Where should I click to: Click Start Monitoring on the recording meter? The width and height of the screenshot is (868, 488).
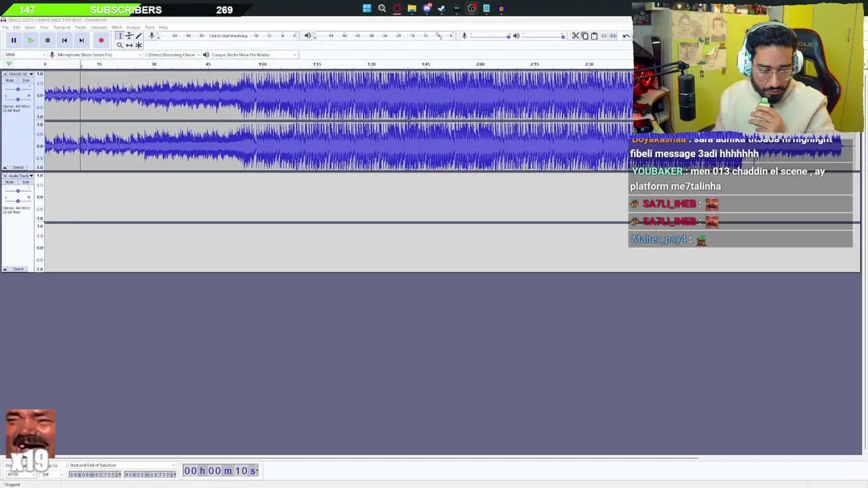(228, 35)
